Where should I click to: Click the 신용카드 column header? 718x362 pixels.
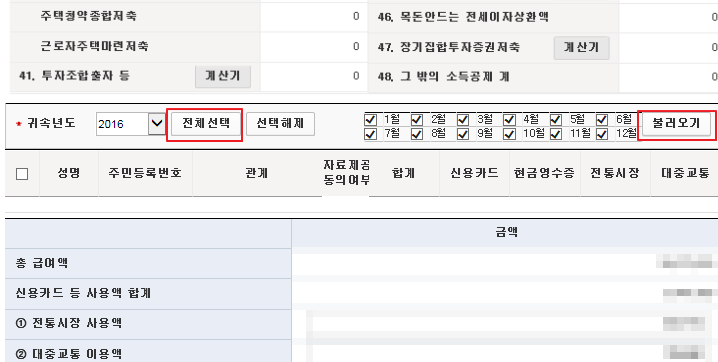coord(474,173)
